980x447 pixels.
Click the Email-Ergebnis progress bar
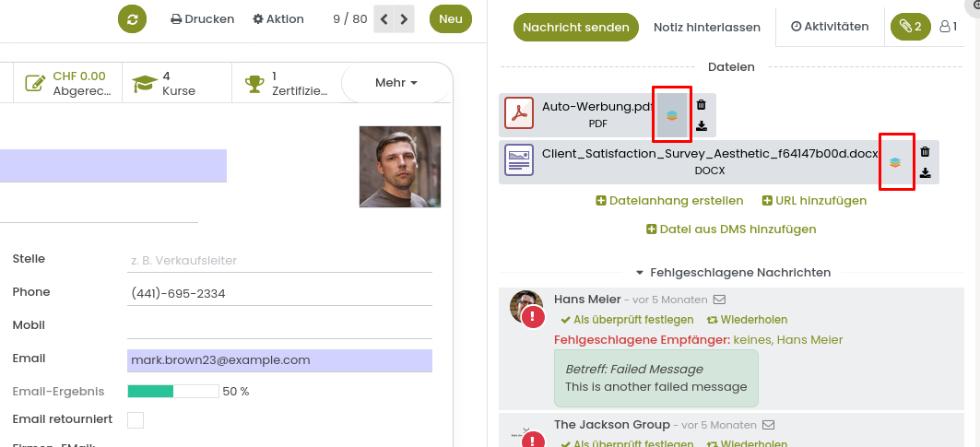tap(172, 391)
